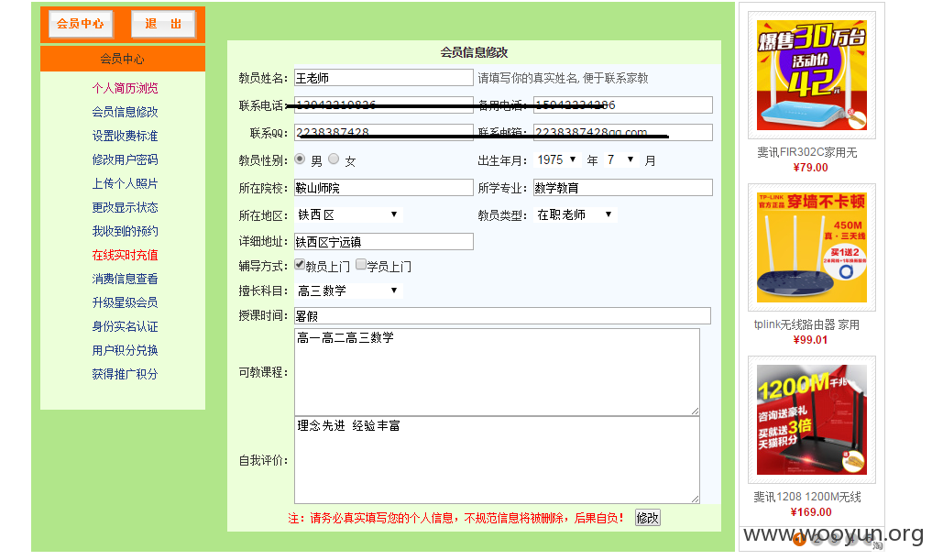Select 用户积分兑换 sidebar link

[x=125, y=349]
